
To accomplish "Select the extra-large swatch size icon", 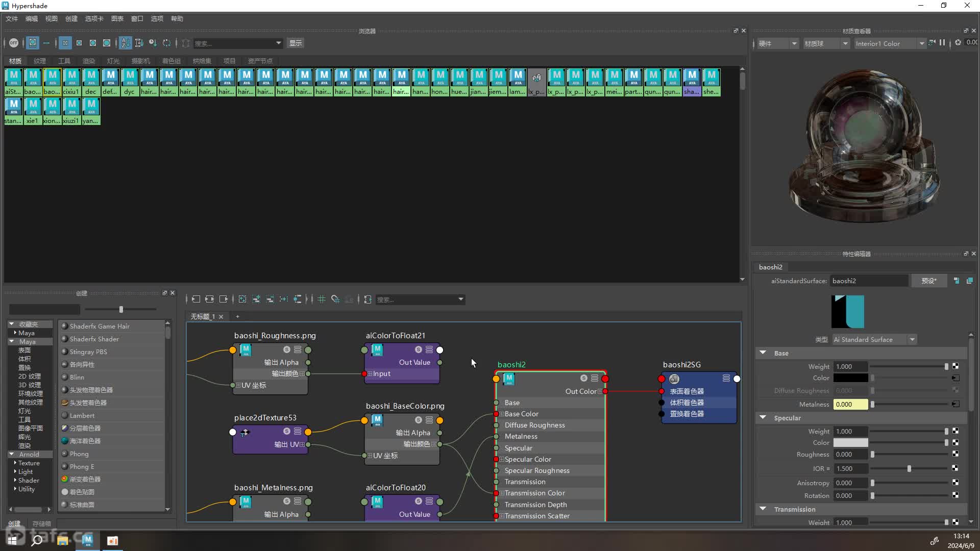I will tap(107, 43).
